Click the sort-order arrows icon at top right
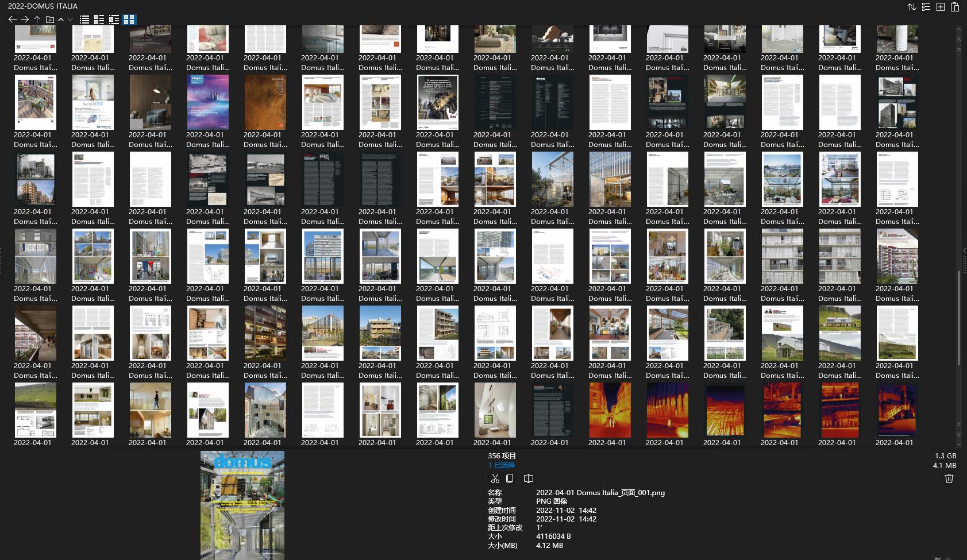This screenshot has width=967, height=560. pos(912,7)
